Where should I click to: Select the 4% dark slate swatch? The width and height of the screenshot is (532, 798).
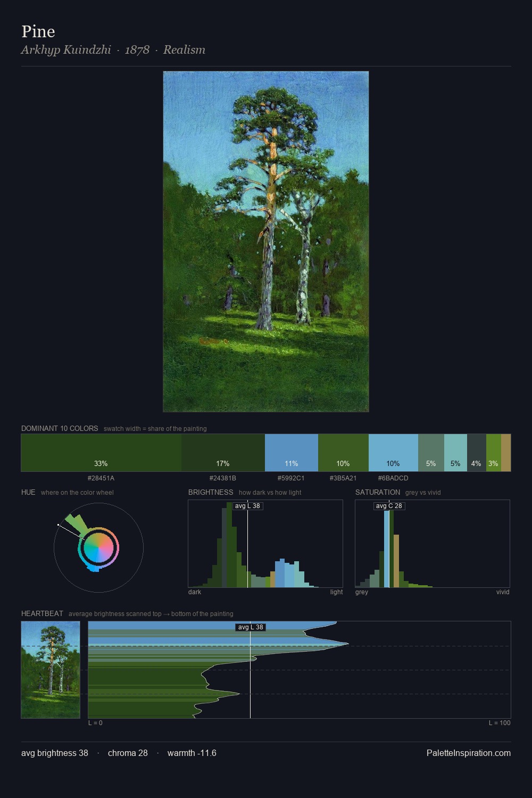(x=477, y=453)
